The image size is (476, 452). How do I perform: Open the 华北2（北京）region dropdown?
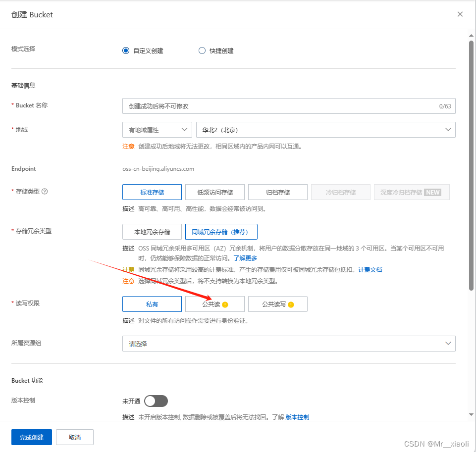(x=325, y=129)
